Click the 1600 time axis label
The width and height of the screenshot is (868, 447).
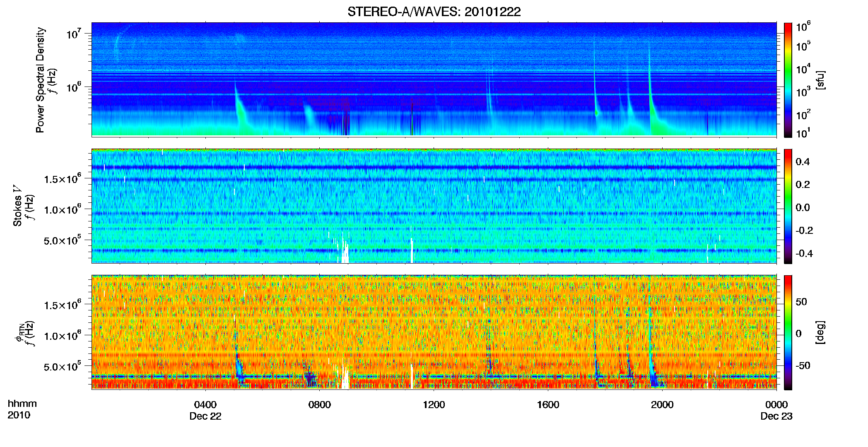[548, 405]
